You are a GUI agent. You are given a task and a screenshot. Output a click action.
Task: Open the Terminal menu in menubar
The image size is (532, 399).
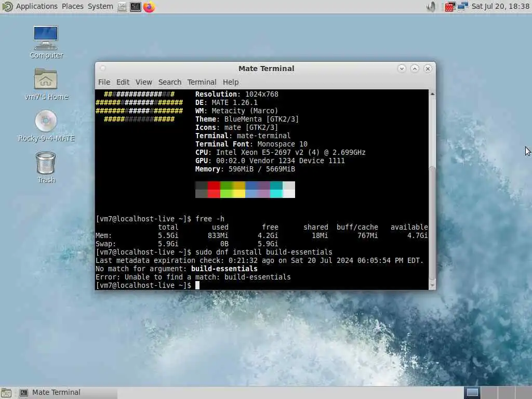202,82
